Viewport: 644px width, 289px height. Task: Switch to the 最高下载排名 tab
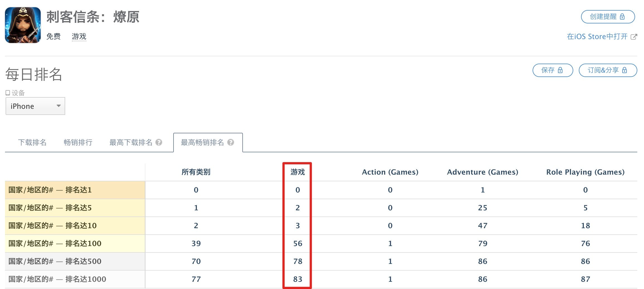click(131, 143)
